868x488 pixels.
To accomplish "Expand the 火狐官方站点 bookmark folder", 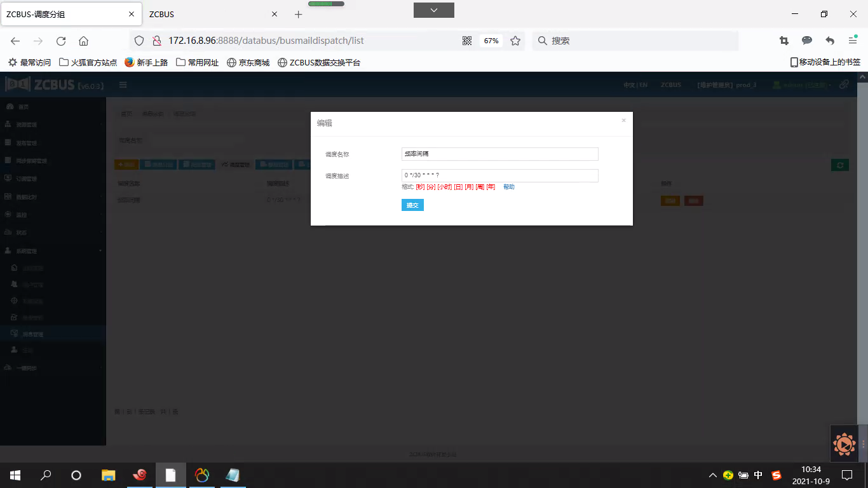I will (88, 62).
